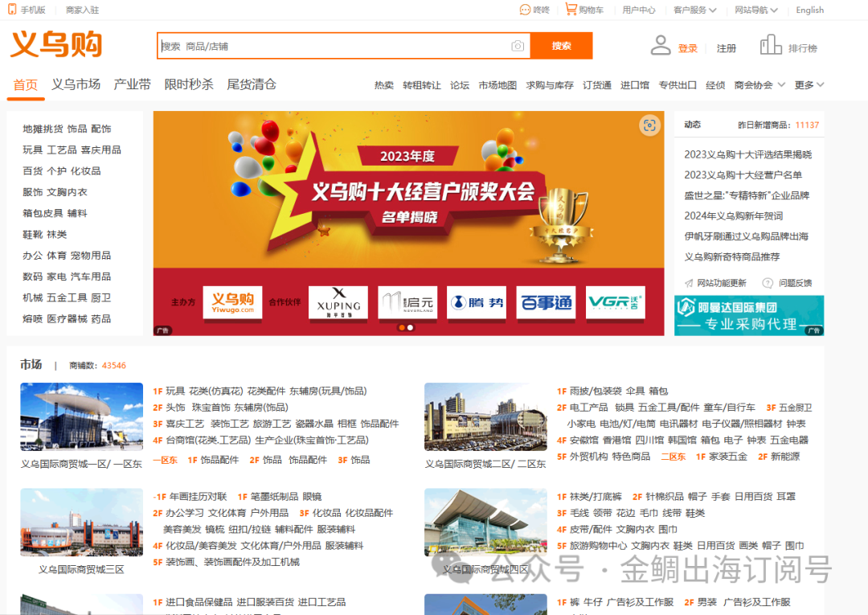Click the mobile version phone icon
This screenshot has height=615, width=868.
(x=12, y=10)
